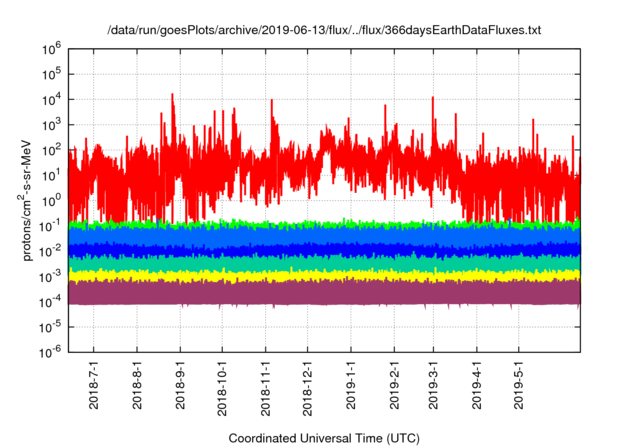The width and height of the screenshot is (640, 448).
Task: Click the x-axis label Coordinated Universal Time (UTC)
Action: [x=324, y=439]
